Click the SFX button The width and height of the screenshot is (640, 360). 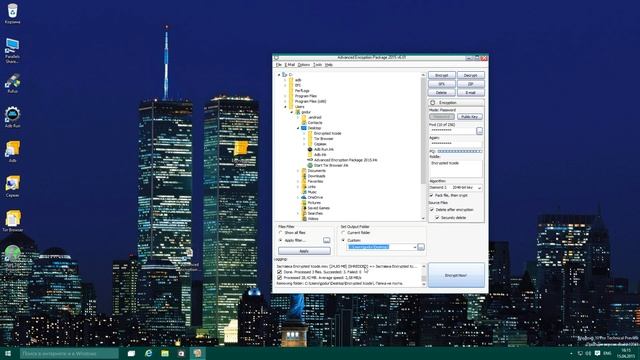442,84
